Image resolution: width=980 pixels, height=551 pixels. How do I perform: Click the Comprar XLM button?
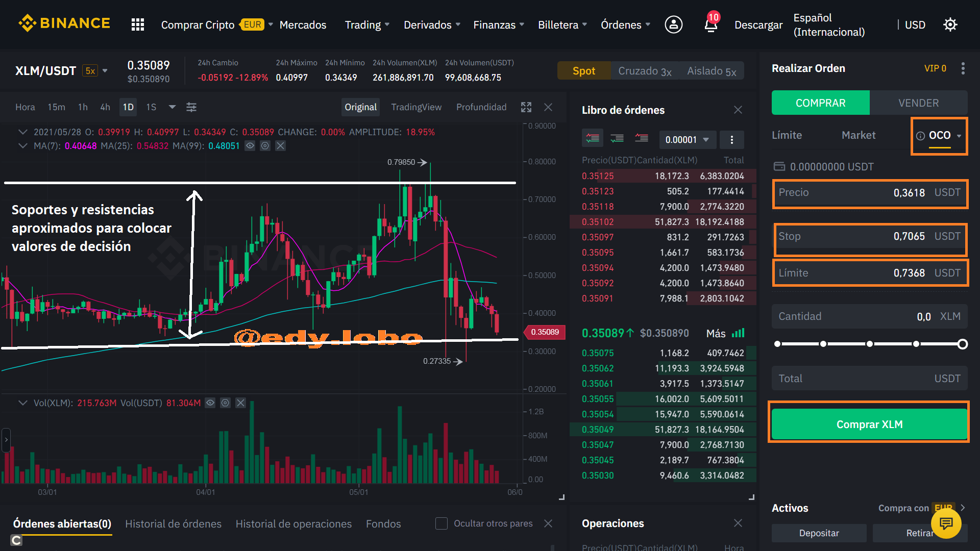869,424
